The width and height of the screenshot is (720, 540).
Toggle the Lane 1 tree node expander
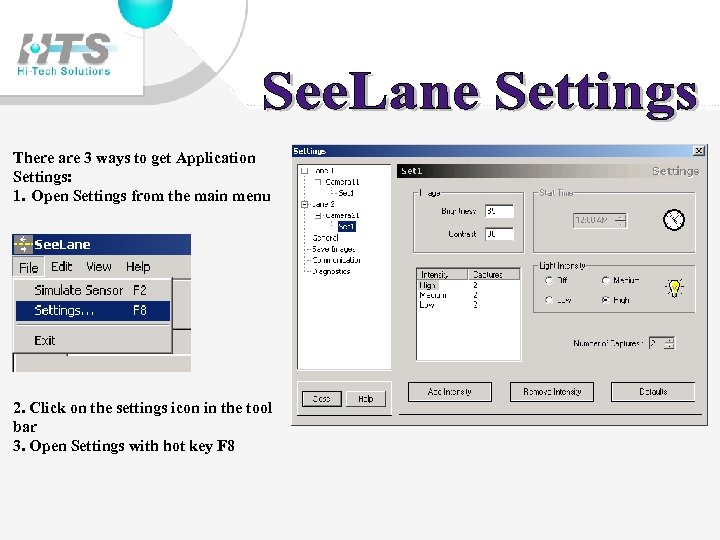[x=304, y=171]
